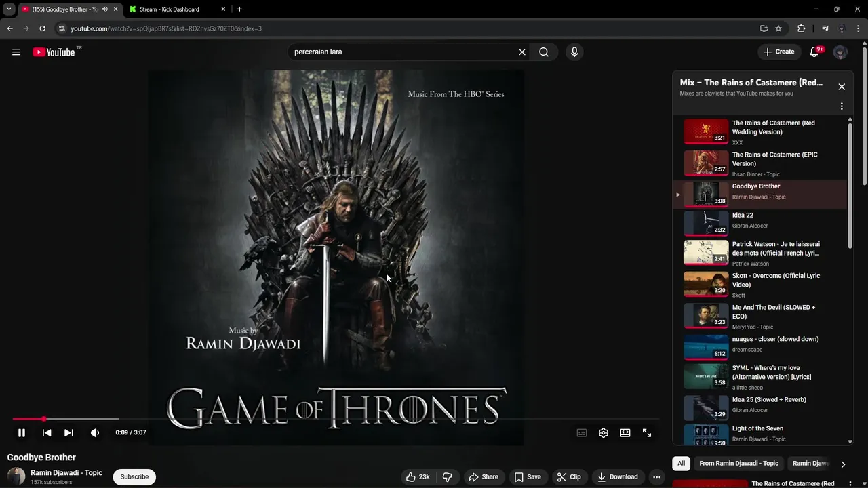
Task: Open the notifications bell
Action: click(815, 52)
